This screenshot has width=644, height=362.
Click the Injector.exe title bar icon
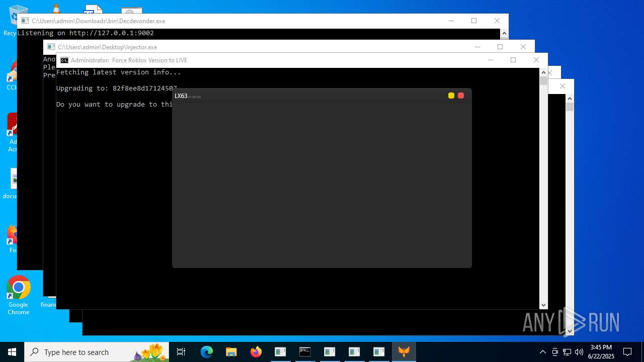[51, 47]
